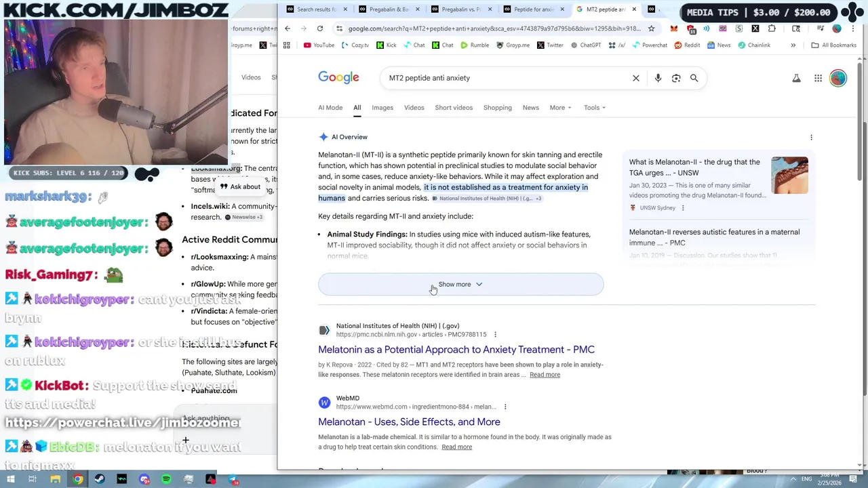The height and width of the screenshot is (488, 868).
Task: Open 'Melanotan - Uses, Side Effects' WebMD link
Action: [409, 422]
